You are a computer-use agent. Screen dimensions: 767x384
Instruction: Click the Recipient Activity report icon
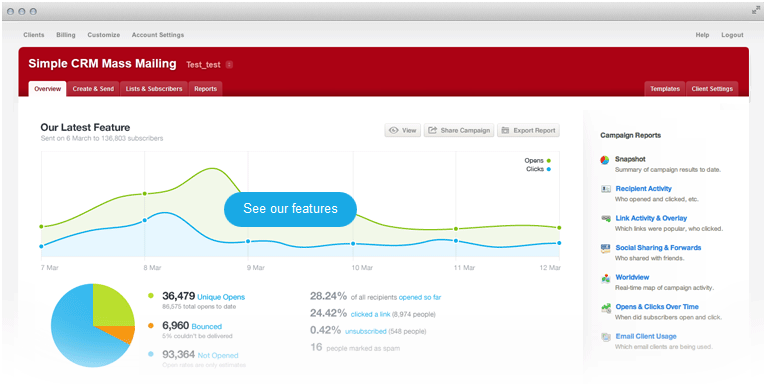pyautogui.click(x=606, y=189)
